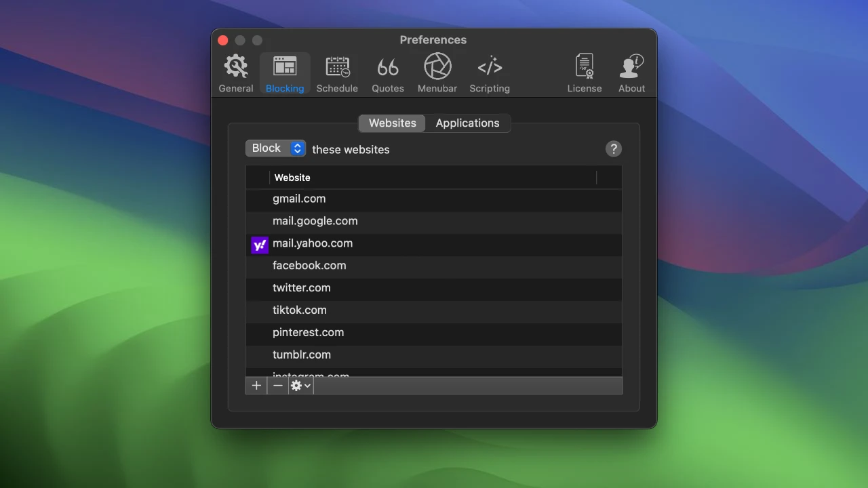
Task: Open the General preferences pane
Action: pos(236,73)
